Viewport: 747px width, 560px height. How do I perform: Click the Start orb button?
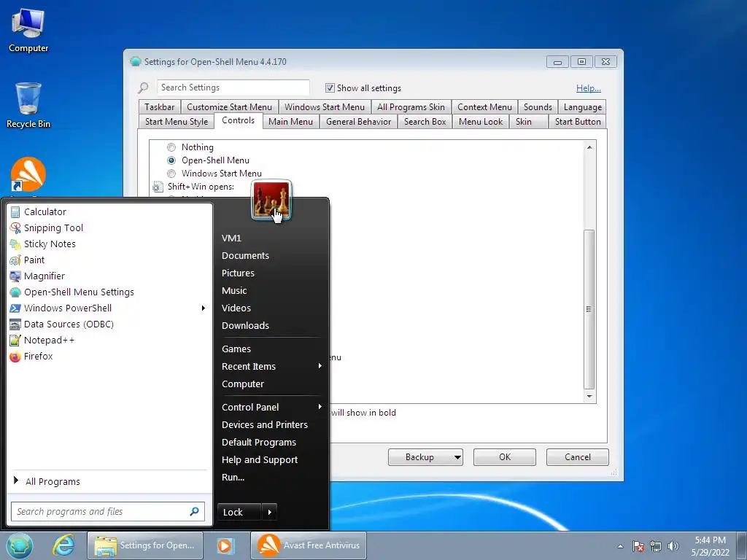coord(20,545)
